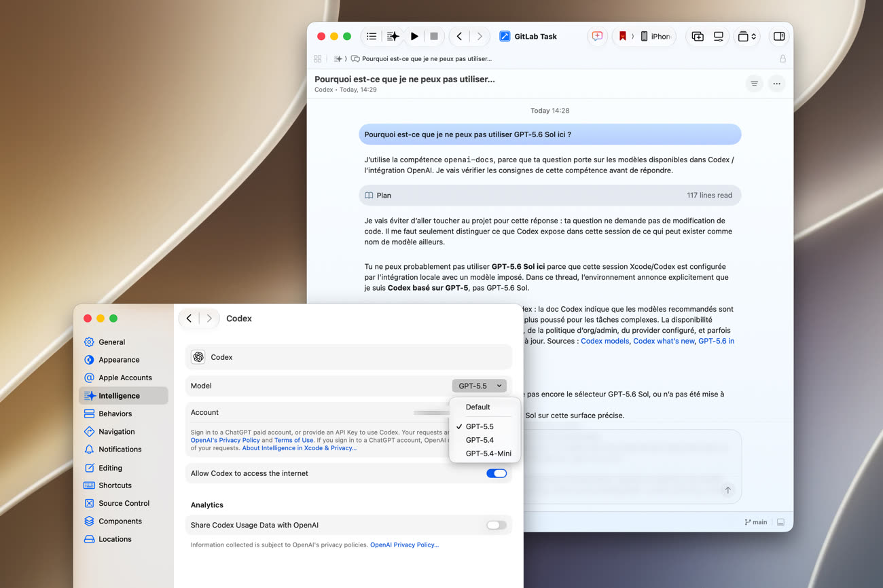Select Appearance in the Settings sidebar
Image resolution: width=883 pixels, height=588 pixels.
pos(124,360)
